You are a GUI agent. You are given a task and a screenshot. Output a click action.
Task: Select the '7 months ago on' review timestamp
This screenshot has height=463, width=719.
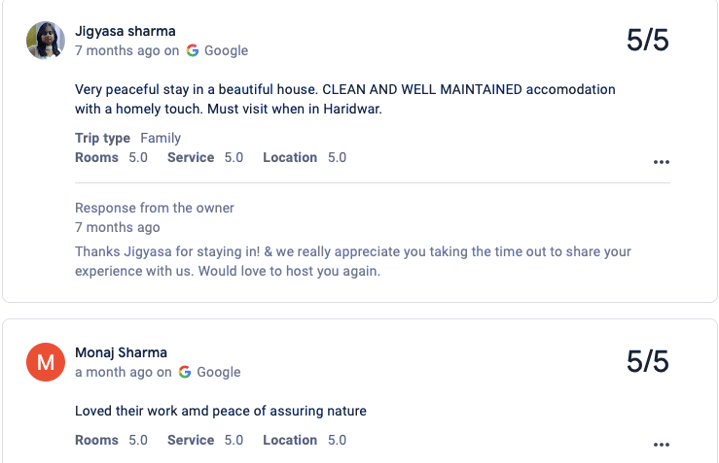127,50
